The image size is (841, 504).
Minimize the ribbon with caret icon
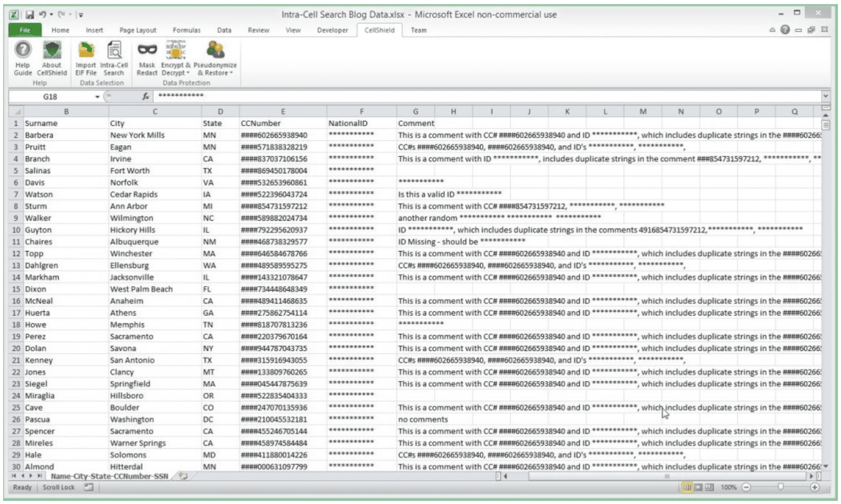[x=772, y=30]
